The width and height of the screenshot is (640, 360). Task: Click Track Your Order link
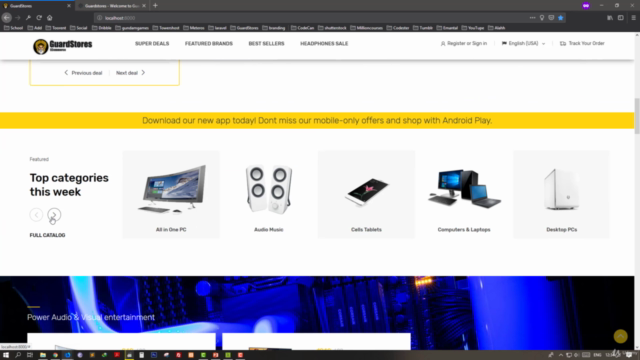tap(582, 43)
